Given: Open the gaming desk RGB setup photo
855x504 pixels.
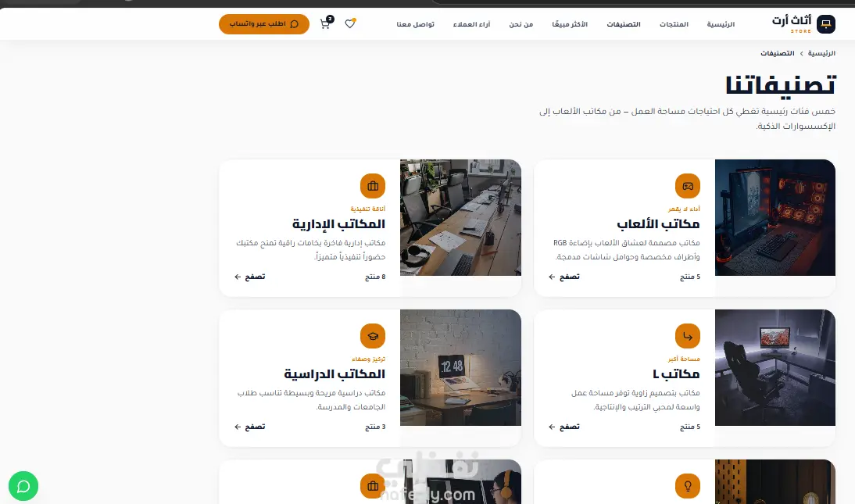Looking at the screenshot, I should point(775,218).
